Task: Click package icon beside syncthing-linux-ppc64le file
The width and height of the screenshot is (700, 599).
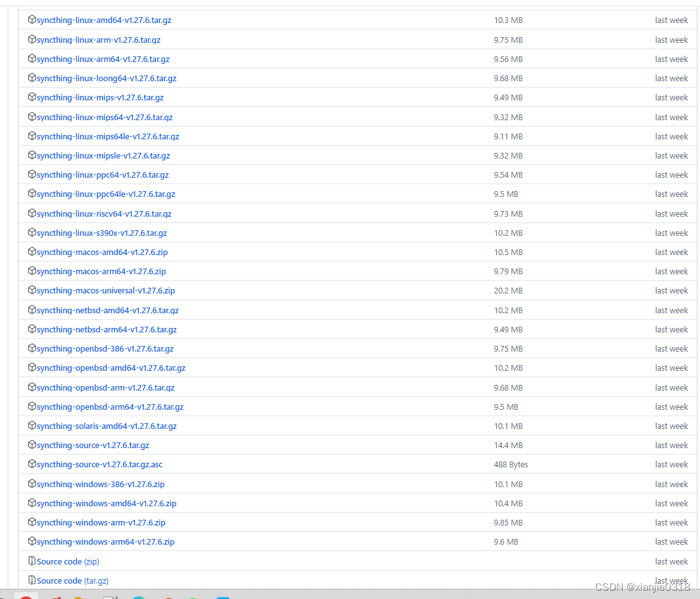Action: (32, 193)
